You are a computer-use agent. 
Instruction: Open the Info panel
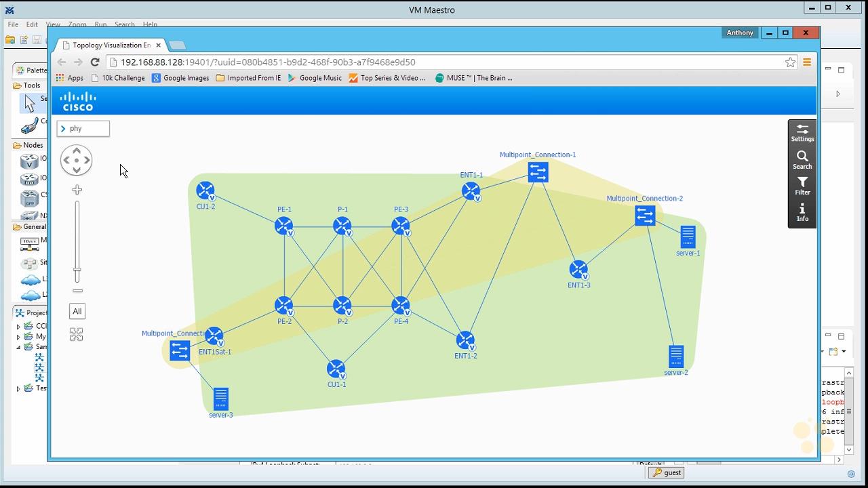click(x=802, y=213)
